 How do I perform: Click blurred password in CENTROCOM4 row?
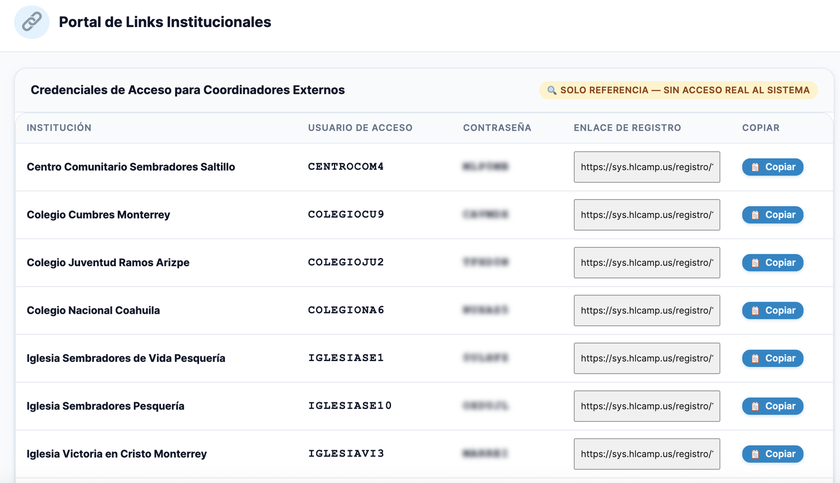tap(485, 167)
